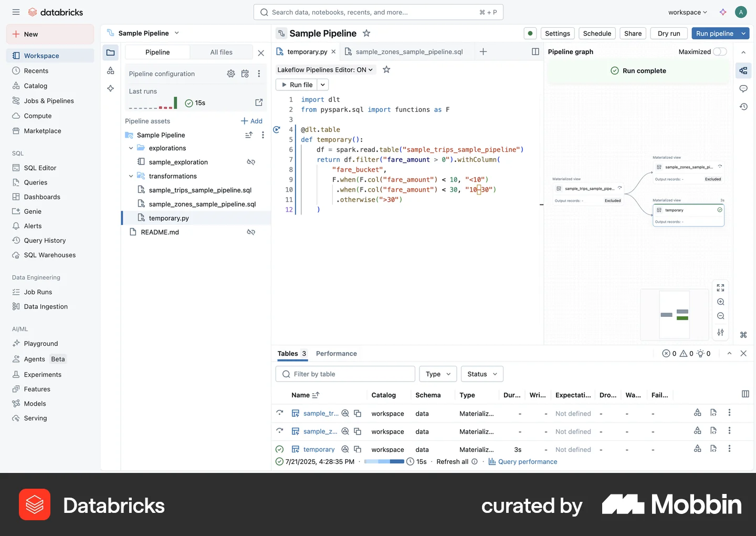The height and width of the screenshot is (536, 756).
Task: Click the Filter by table input
Action: [345, 374]
